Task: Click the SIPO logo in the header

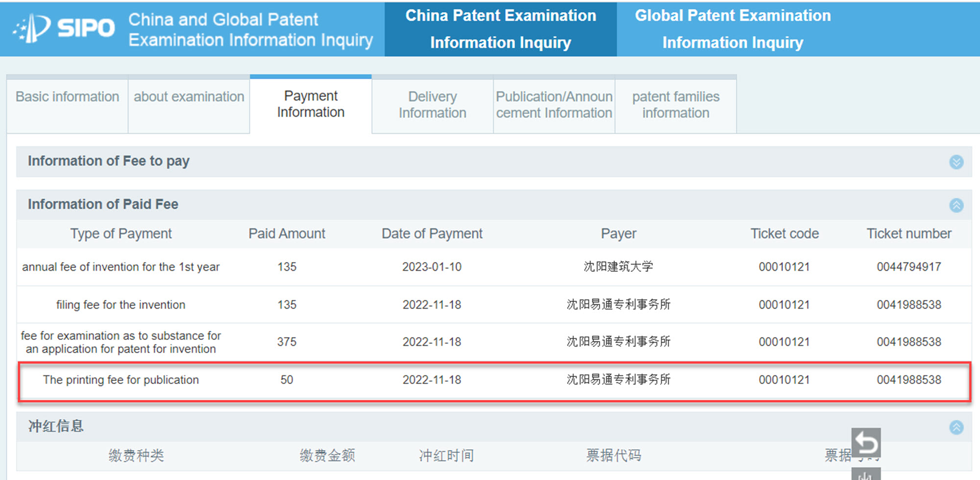Action: click(64, 28)
